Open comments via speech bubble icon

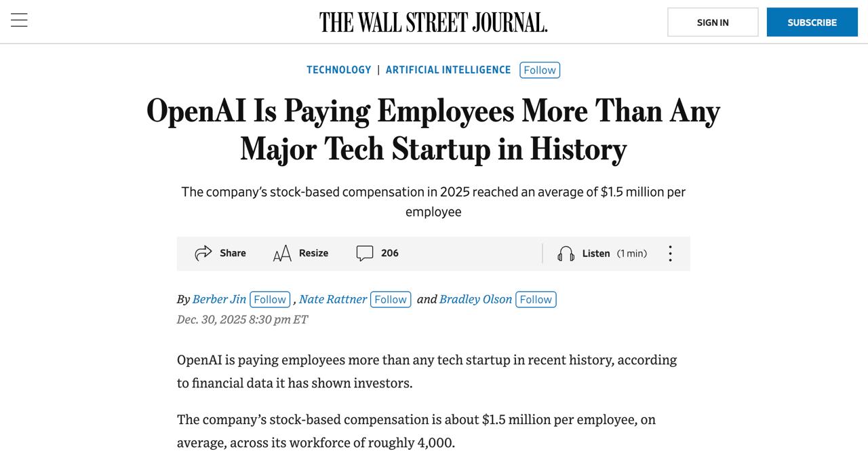[365, 253]
